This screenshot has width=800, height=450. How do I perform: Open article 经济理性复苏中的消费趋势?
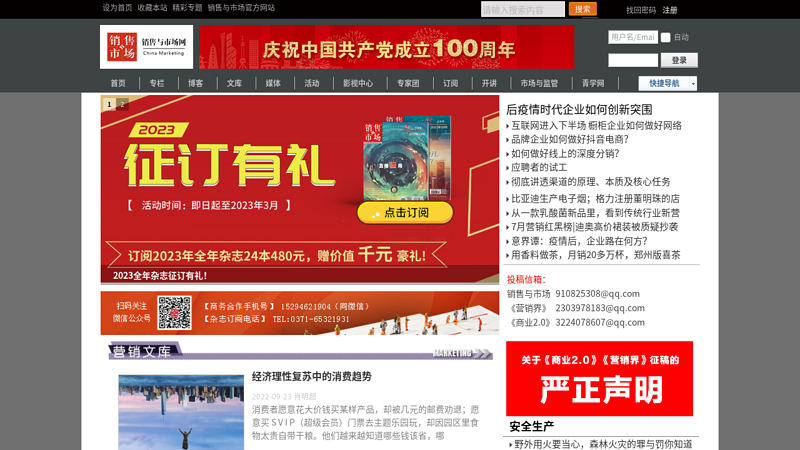click(x=312, y=377)
